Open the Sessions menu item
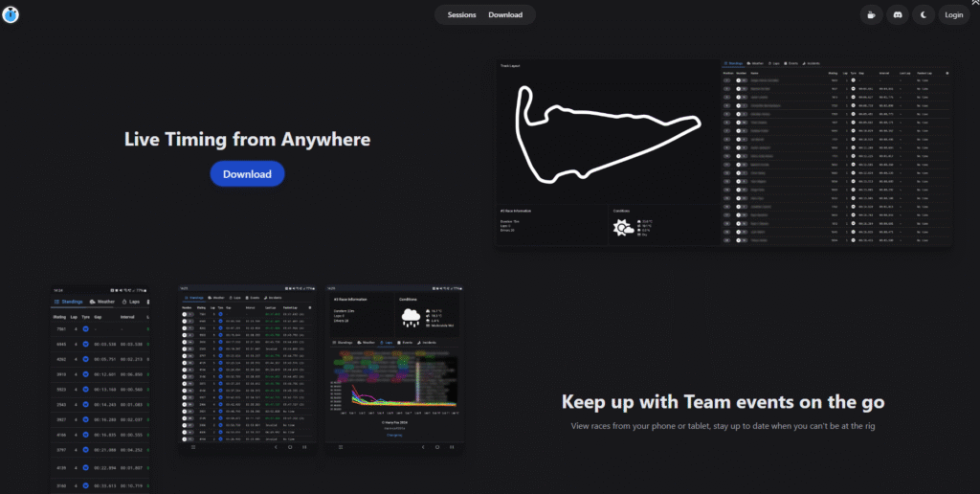This screenshot has width=980, height=494. [461, 14]
